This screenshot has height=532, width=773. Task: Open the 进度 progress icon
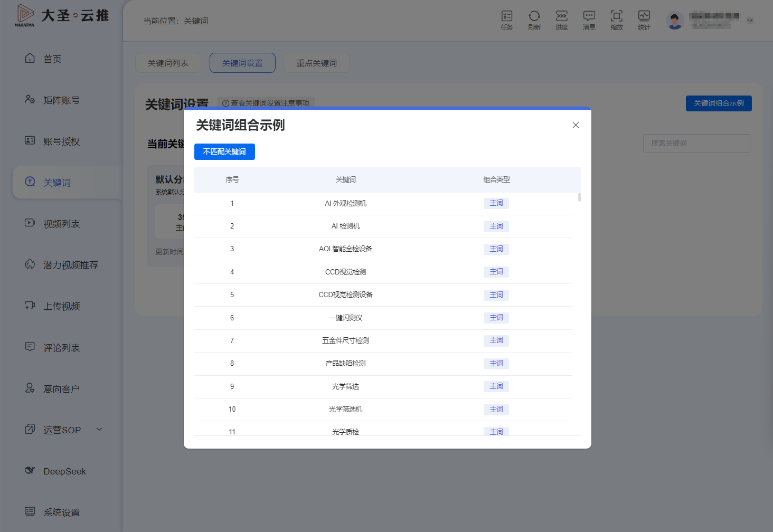pyautogui.click(x=562, y=20)
